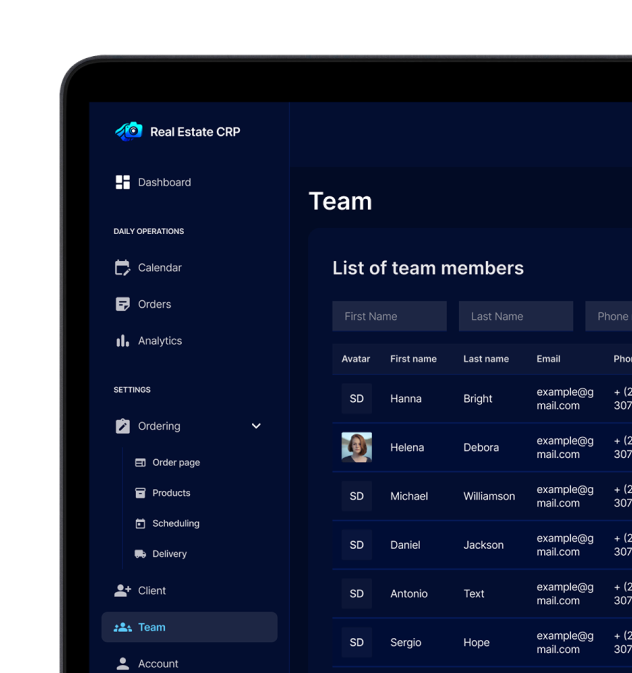Viewport: 632px width, 673px height.
Task: Open Dashboard from the sidebar
Action: point(164,182)
